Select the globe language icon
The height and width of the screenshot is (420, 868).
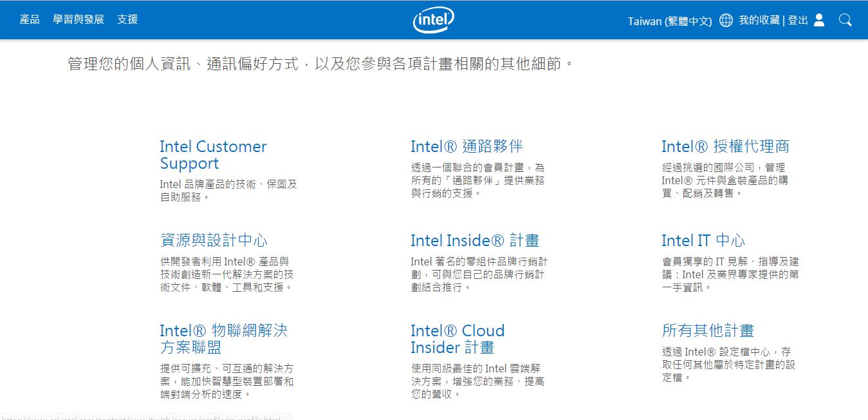click(725, 20)
